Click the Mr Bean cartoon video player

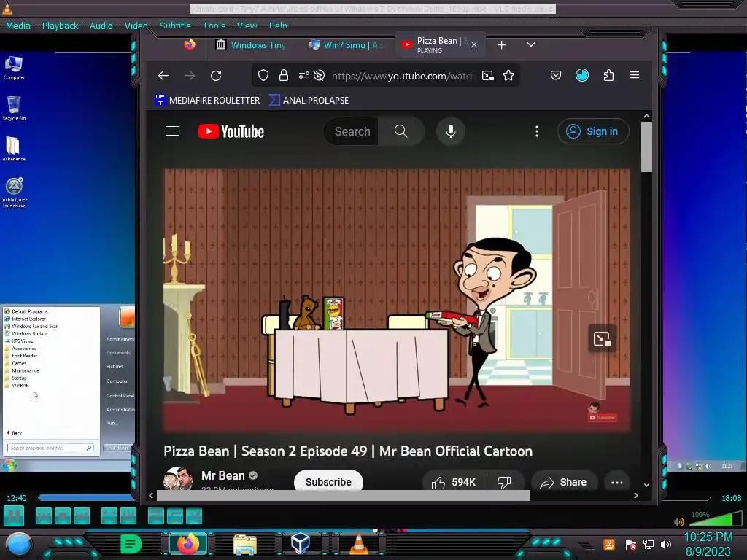(396, 300)
